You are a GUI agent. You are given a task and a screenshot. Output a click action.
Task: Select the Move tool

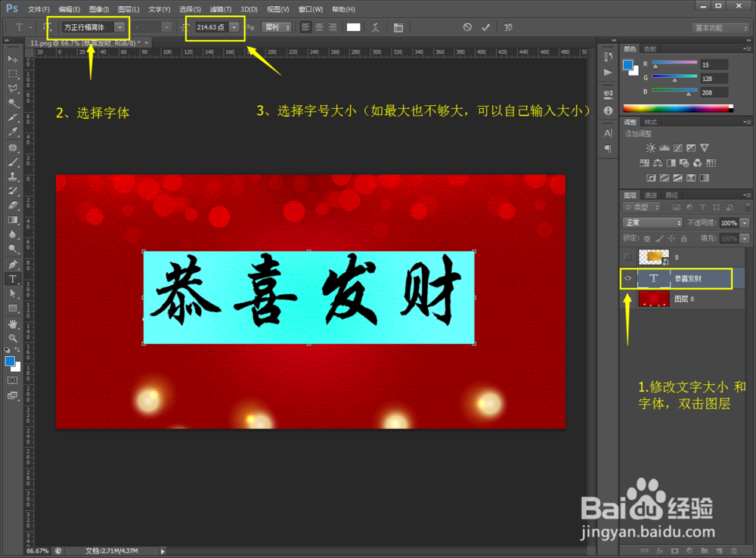pos(13,59)
